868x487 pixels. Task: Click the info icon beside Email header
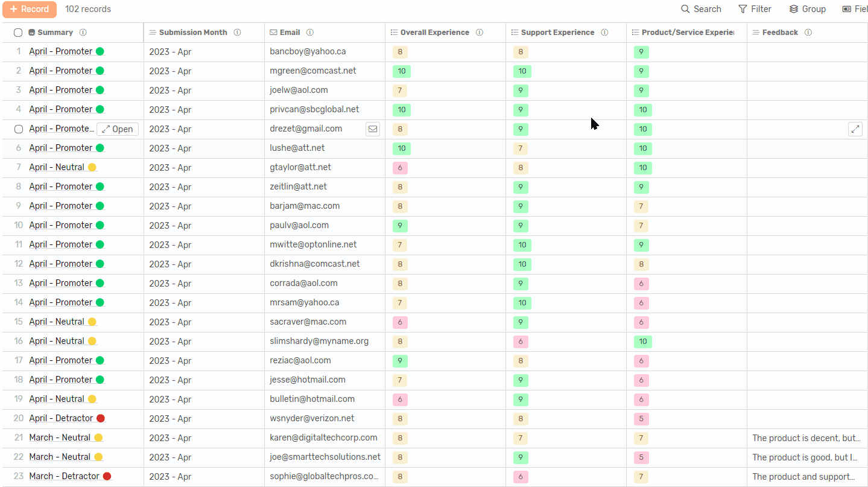310,33
